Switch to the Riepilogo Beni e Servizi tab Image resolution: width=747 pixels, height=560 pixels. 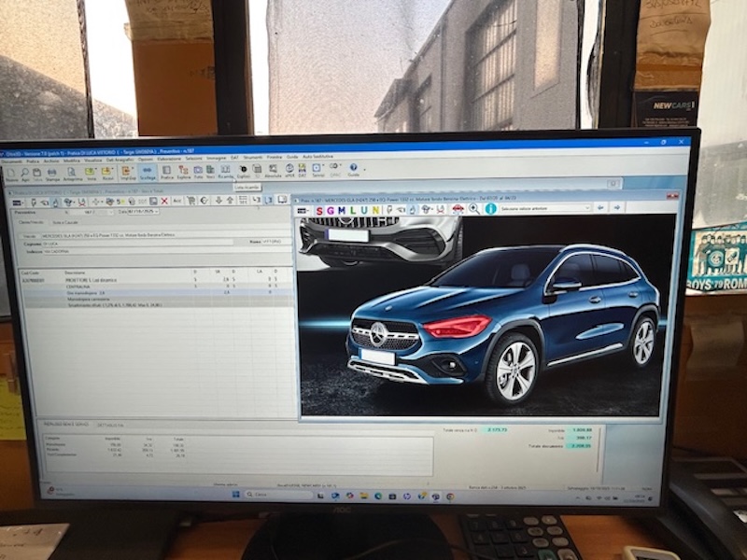coord(65,424)
